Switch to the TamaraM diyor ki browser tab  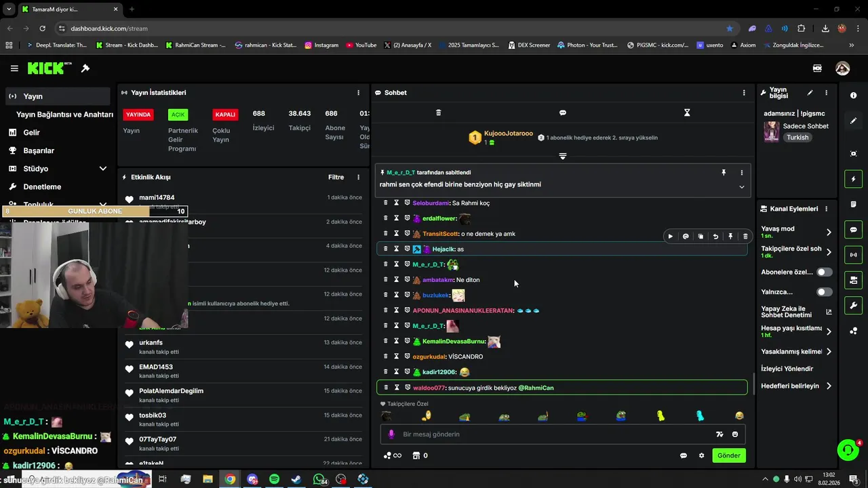tap(70, 9)
